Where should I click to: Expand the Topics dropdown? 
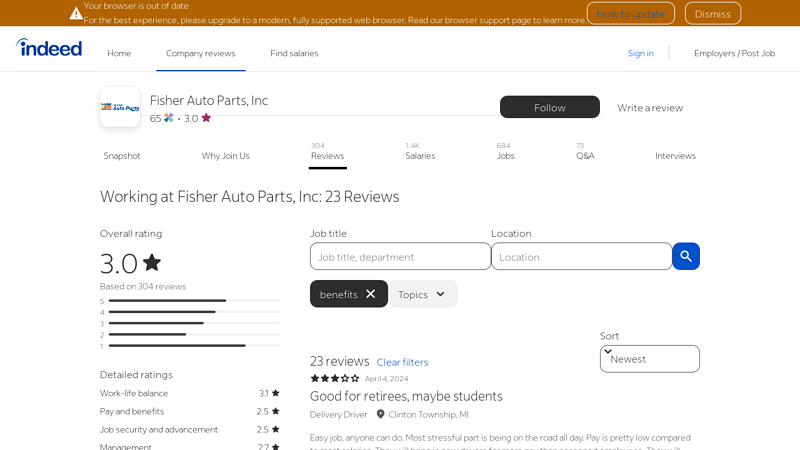coord(422,294)
